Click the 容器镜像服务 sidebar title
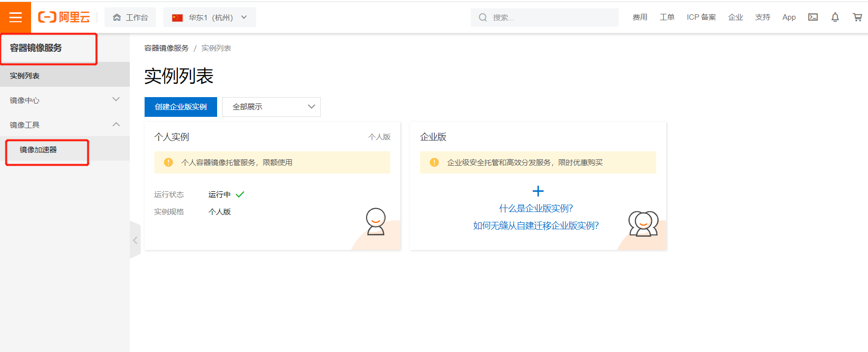This screenshot has width=868, height=352. click(x=36, y=48)
